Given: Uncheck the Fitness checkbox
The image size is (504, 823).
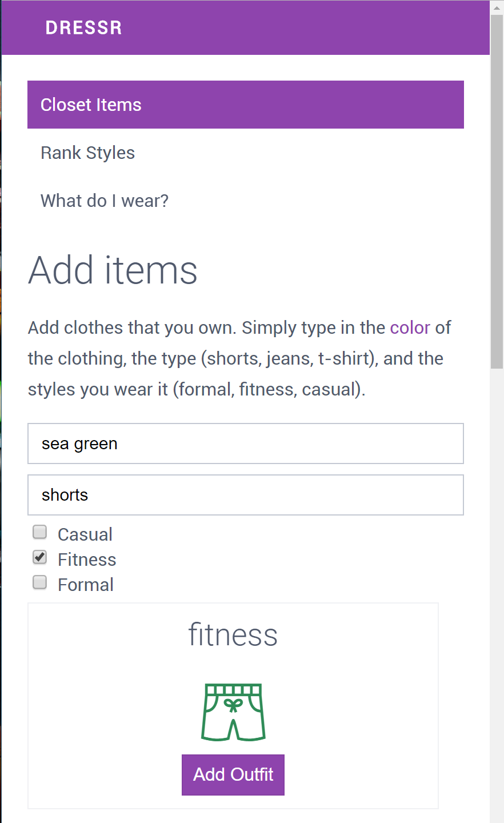Looking at the screenshot, I should click(x=40, y=557).
